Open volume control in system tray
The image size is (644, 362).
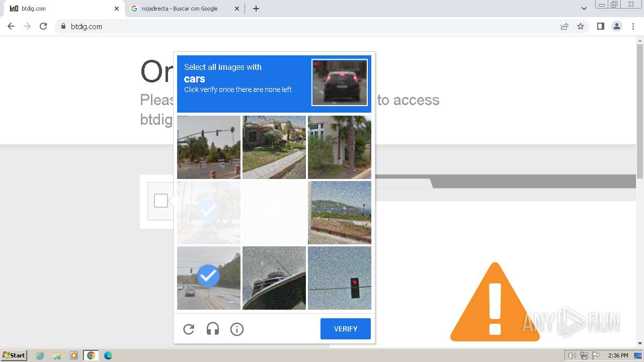[x=572, y=355]
